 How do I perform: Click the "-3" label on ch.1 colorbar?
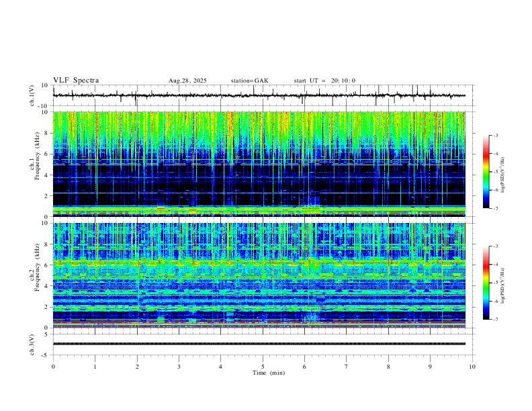coord(496,135)
